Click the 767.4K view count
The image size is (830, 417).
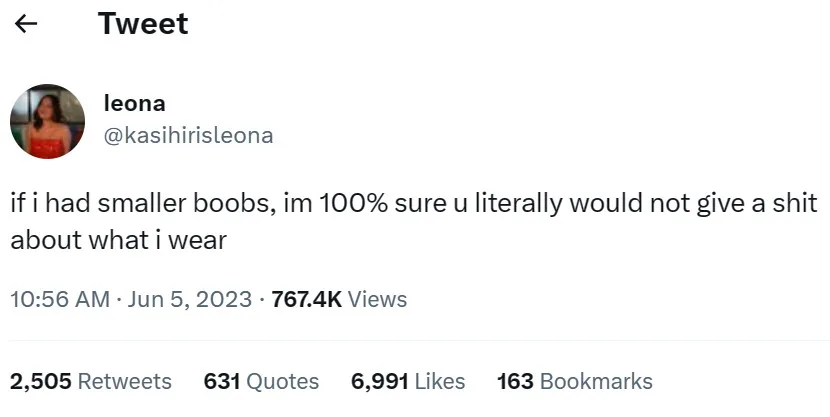307,299
